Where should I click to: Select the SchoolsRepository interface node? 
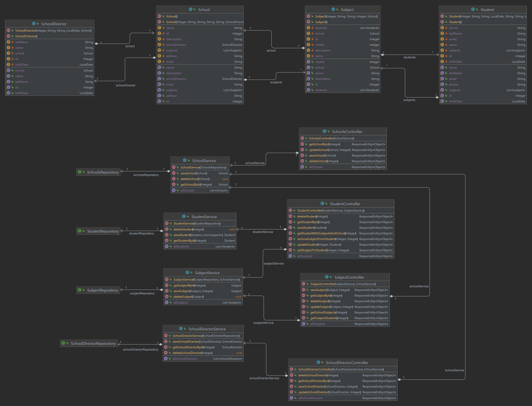pos(99,172)
